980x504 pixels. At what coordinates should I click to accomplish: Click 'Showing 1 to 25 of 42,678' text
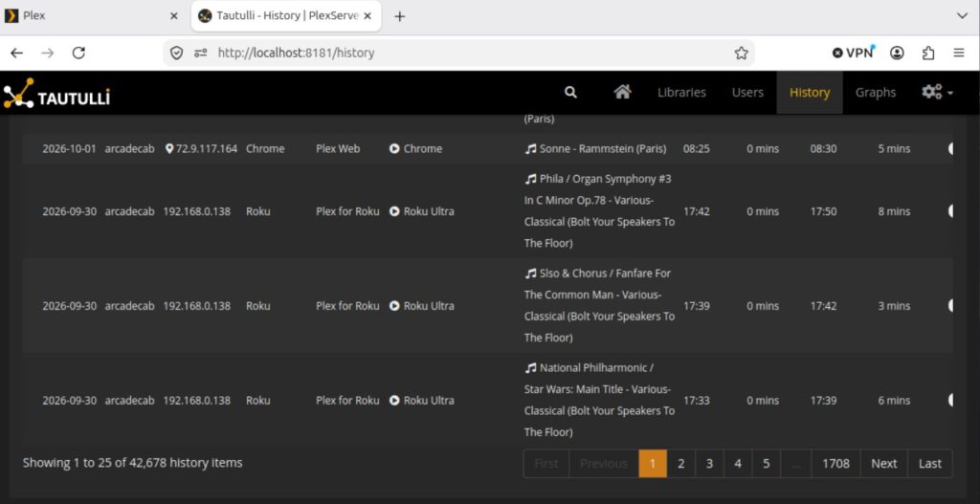click(132, 463)
